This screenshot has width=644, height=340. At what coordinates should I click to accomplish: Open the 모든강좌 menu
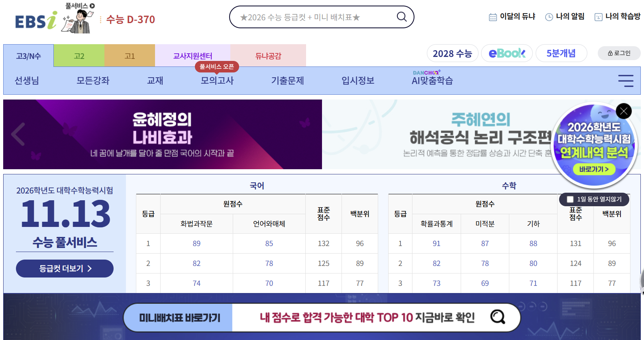tap(93, 81)
